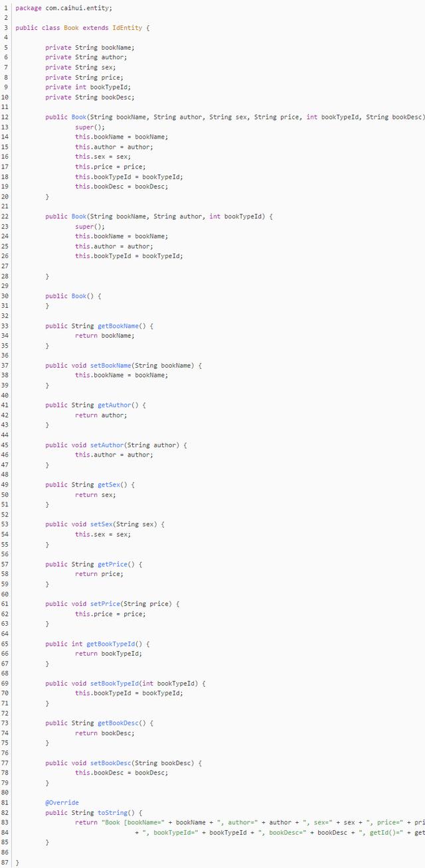425x868 pixels.
Task: Click the return sex statement
Action: click(x=96, y=494)
